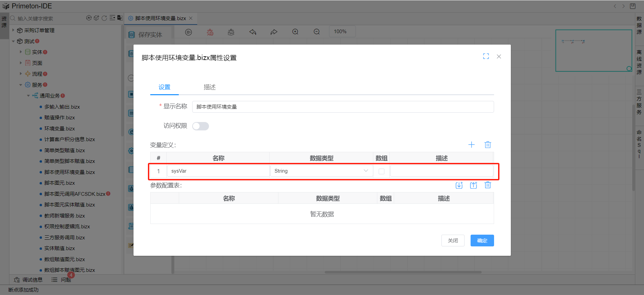The image size is (644, 295).
Task: Check the 数组 checkbox for sysVar
Action: click(381, 171)
